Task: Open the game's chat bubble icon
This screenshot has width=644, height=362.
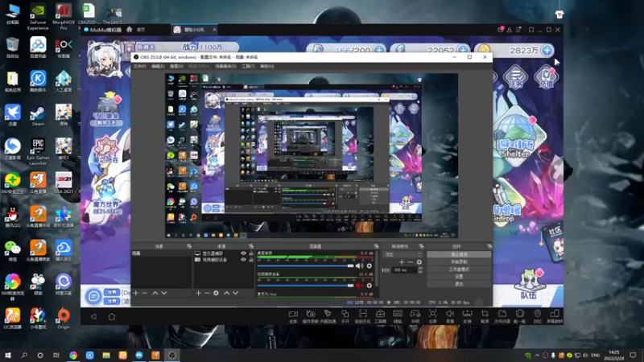Action: 93,295
